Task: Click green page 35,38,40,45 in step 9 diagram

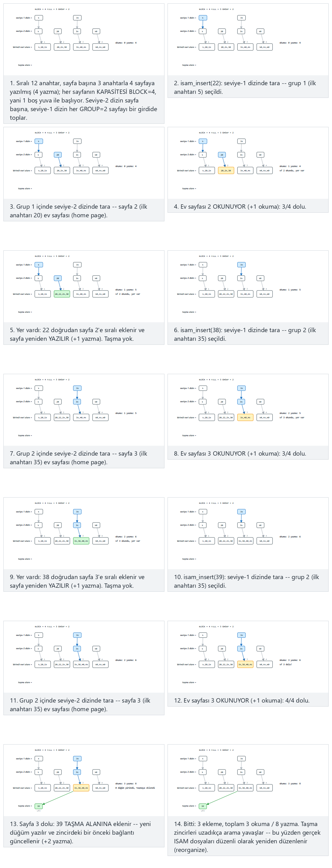Action: pos(81,541)
